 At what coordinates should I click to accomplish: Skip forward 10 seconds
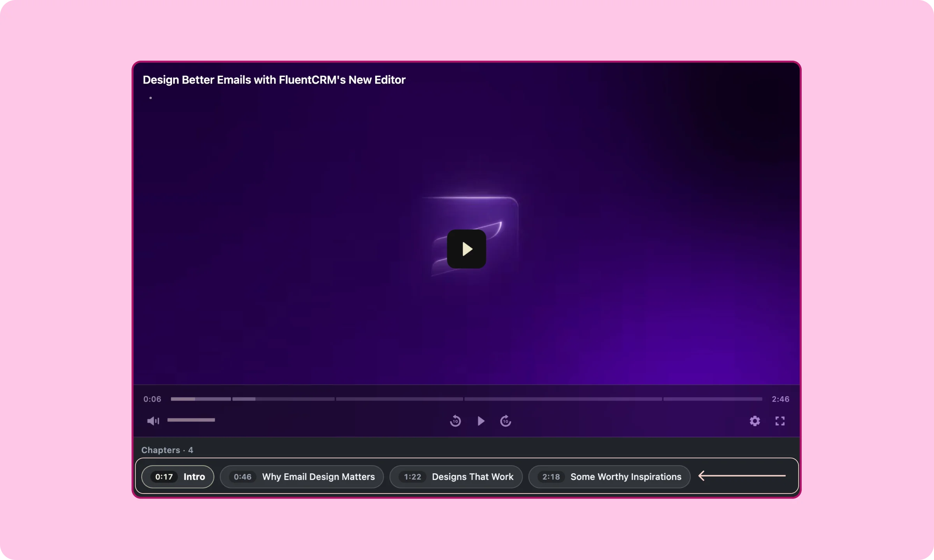506,421
